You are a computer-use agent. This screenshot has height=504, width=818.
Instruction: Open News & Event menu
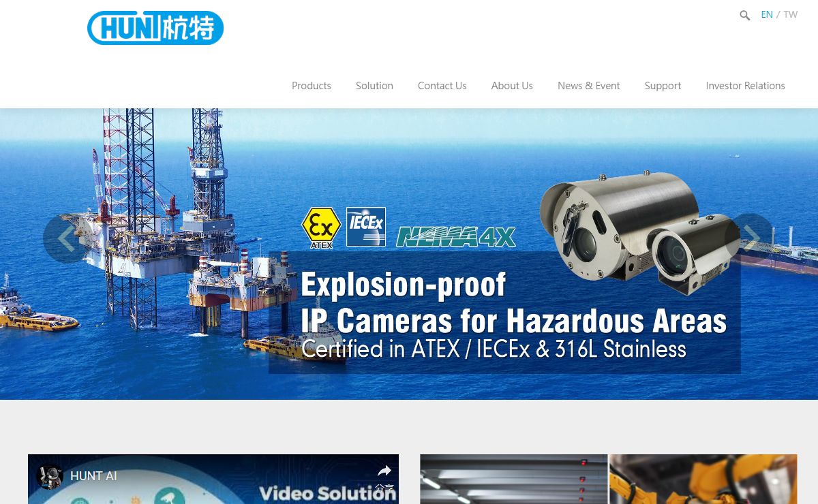pyautogui.click(x=589, y=86)
